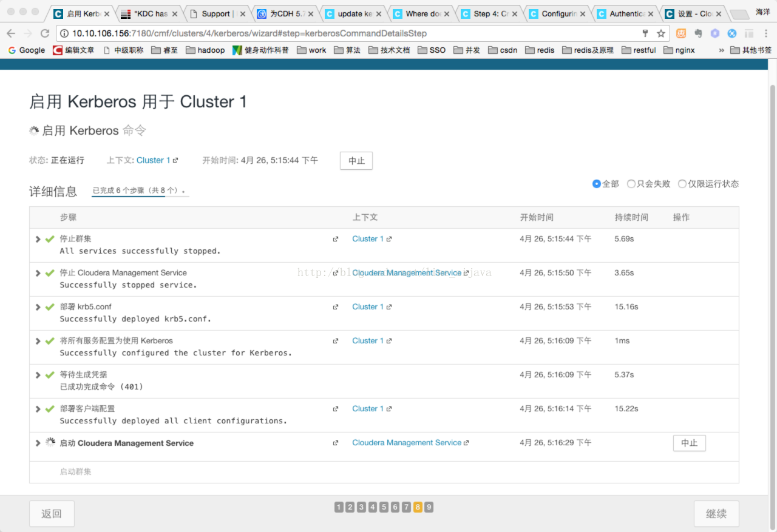Expand the 停止 Cloudera Management Service step
The image size is (777, 532).
[x=38, y=273]
